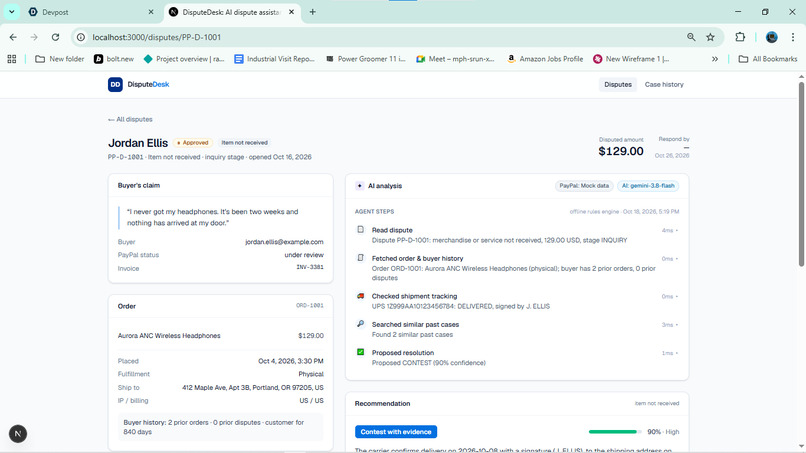Click the Approved status badge
This screenshot has width=806, height=453.
pos(193,142)
